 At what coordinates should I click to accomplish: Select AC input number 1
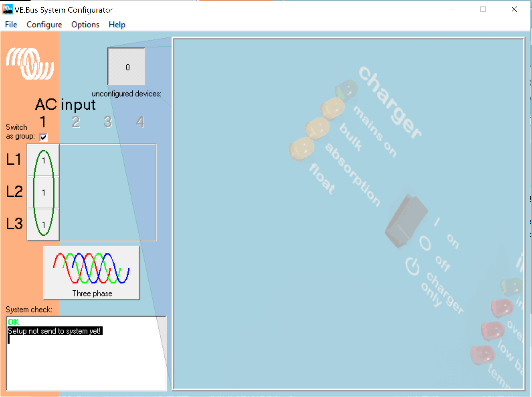click(x=43, y=121)
